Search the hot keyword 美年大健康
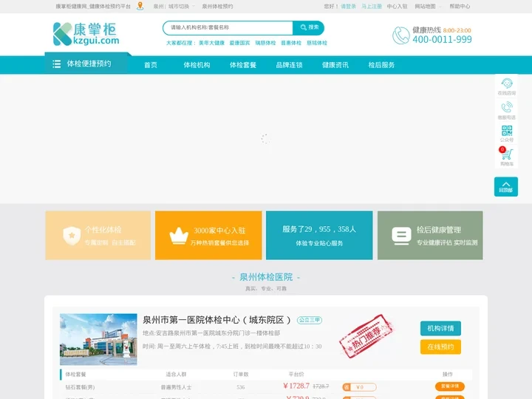This screenshot has height=399, width=532. pyautogui.click(x=211, y=43)
